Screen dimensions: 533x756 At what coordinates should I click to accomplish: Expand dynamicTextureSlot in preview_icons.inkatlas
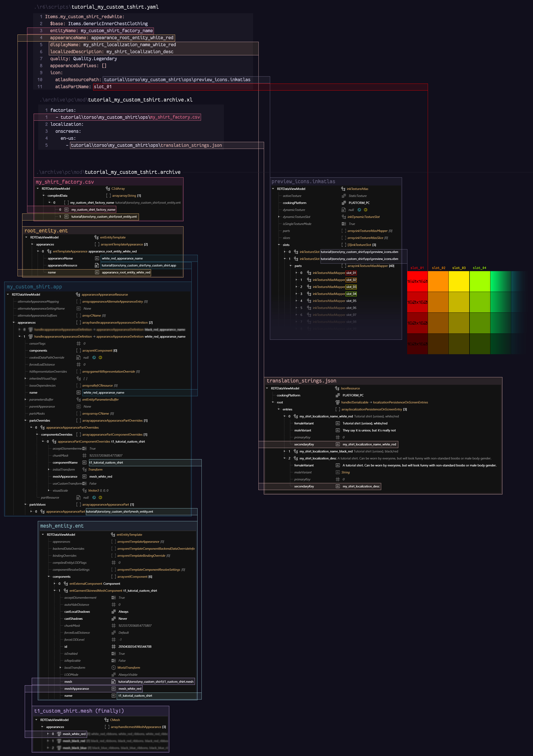(x=279, y=217)
